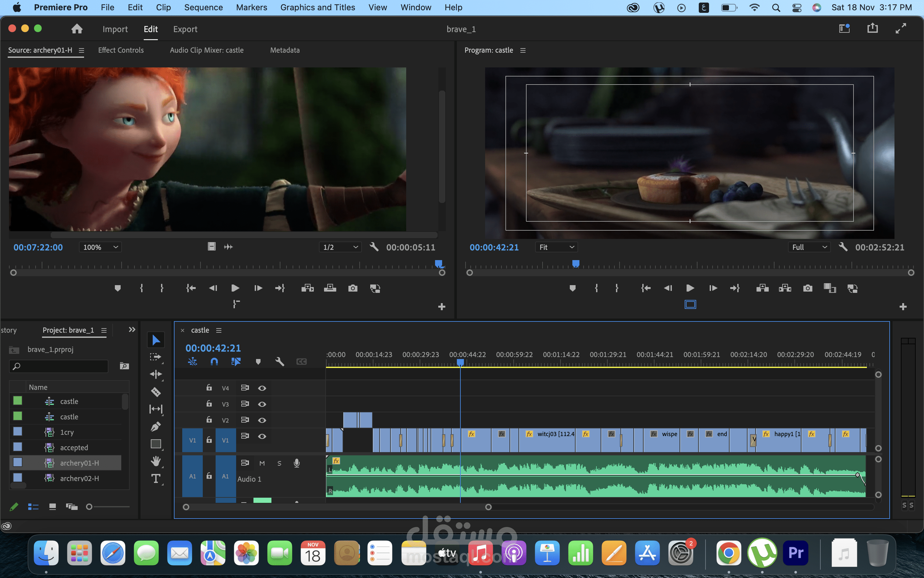The width and height of the screenshot is (924, 578).
Task: Open Program castle panel menu
Action: (523, 50)
